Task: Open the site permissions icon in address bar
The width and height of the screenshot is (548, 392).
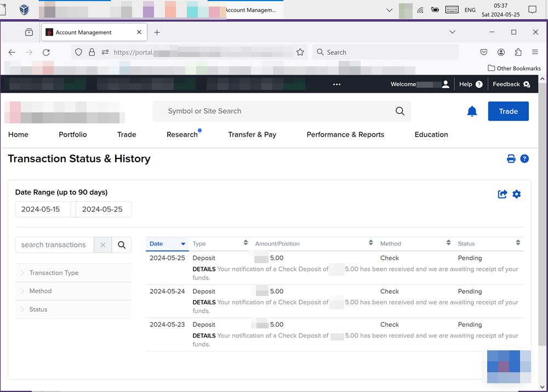Action: point(105,53)
